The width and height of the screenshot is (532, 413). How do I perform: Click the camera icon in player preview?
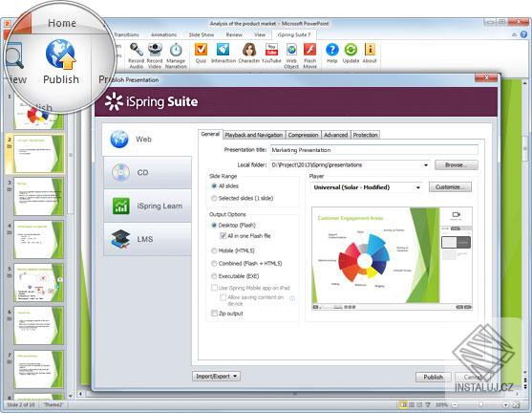[456, 215]
